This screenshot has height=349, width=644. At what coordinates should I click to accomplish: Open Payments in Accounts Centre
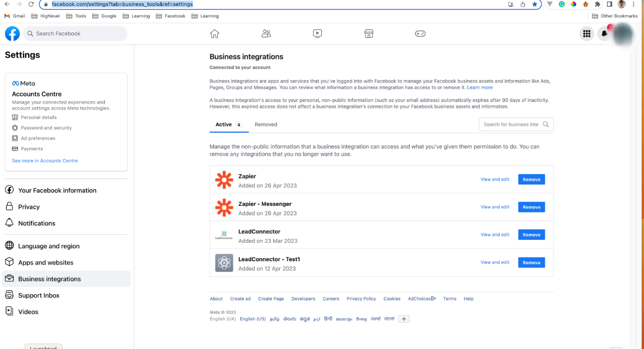point(27,149)
